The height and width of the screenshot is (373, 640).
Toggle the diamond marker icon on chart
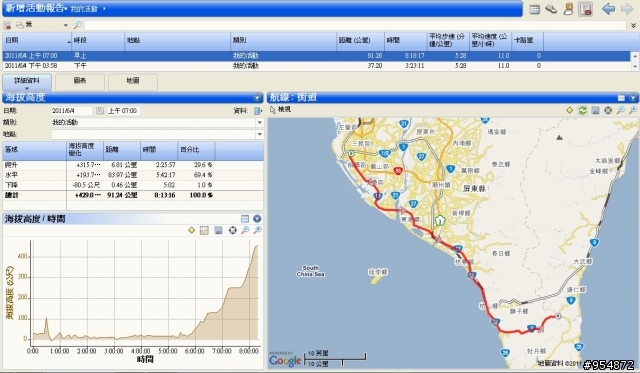point(191,231)
